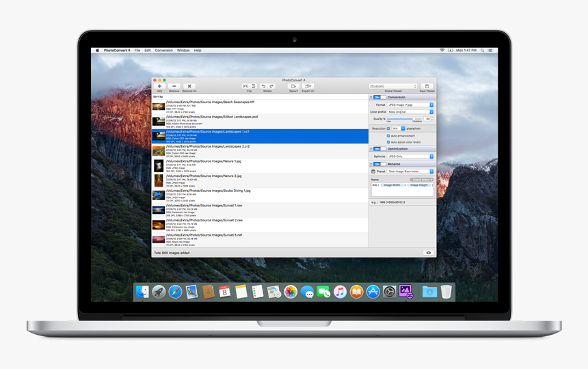The width and height of the screenshot is (588, 369).
Task: Open the Edit menu
Action: click(x=147, y=51)
